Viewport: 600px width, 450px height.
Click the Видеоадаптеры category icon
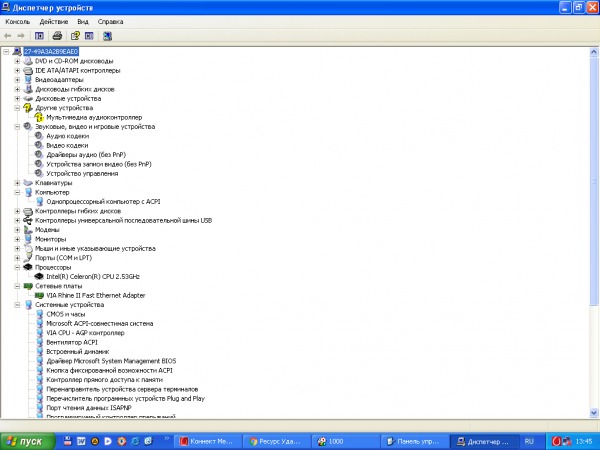point(28,80)
